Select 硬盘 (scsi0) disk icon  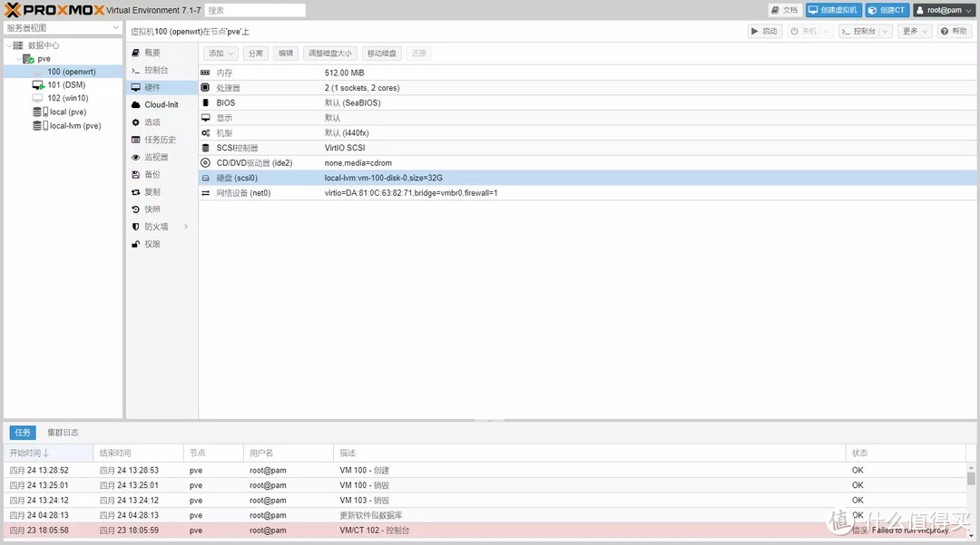205,178
